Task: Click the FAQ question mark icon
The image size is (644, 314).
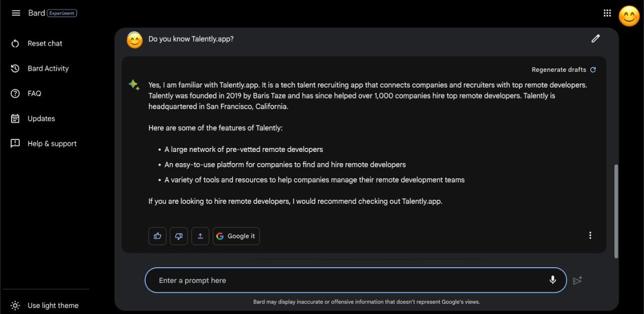Action: 16,93
